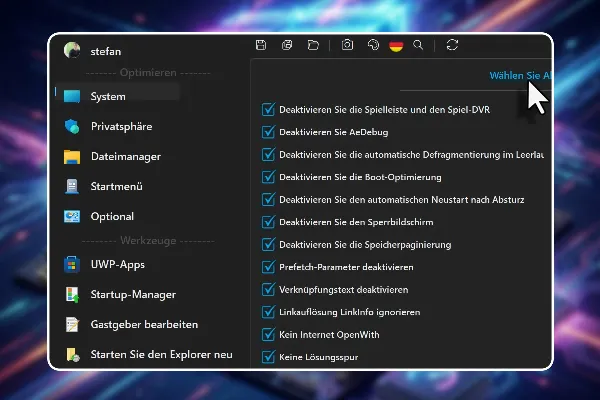Toggle automatischen Neustart nach Absturz checkbox
Viewport: 600px width, 400px height.
point(268,199)
